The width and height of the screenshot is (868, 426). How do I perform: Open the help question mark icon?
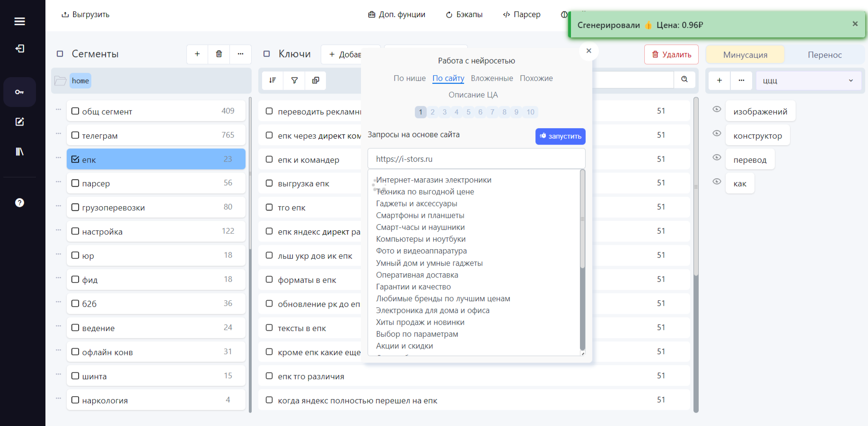pos(19,202)
